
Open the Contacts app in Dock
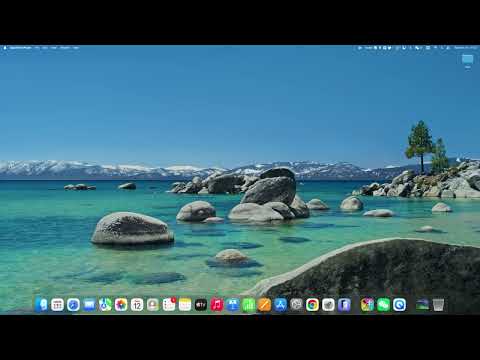pos(153,305)
